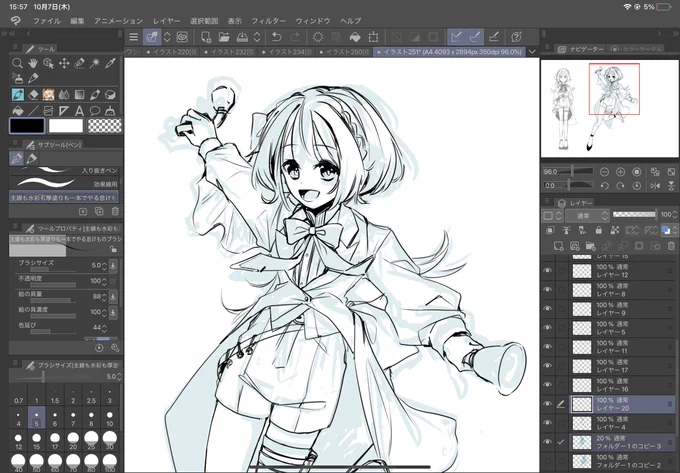
Task: Select the Gradient tool
Action: pos(79,95)
